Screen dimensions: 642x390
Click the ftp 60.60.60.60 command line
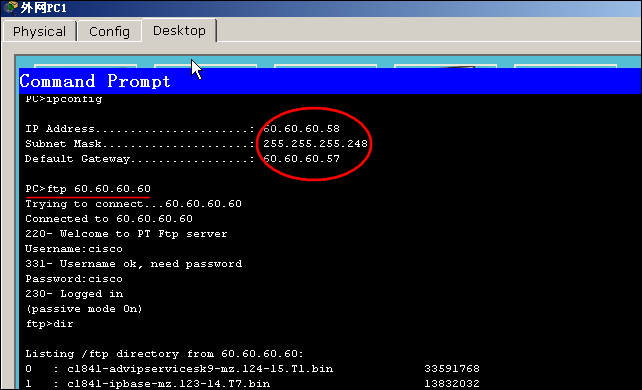pos(88,189)
